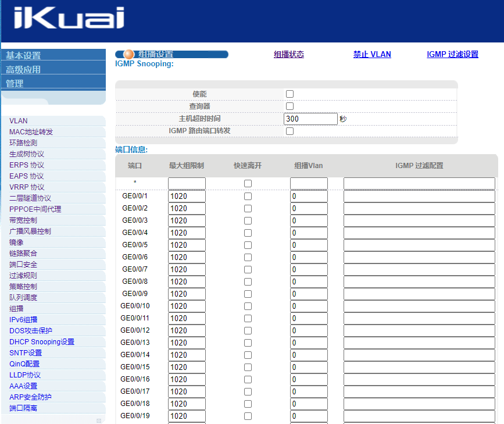Open SNTP设置 in sidebar
This screenshot has width=504, height=424.
click(x=26, y=353)
